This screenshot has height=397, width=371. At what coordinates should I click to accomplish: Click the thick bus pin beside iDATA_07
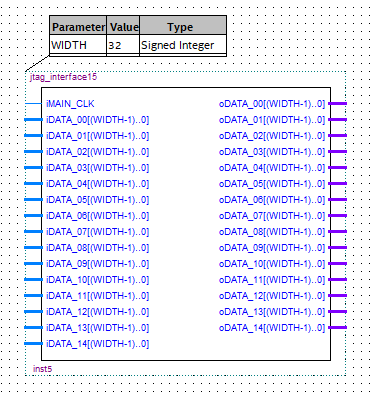coord(33,232)
